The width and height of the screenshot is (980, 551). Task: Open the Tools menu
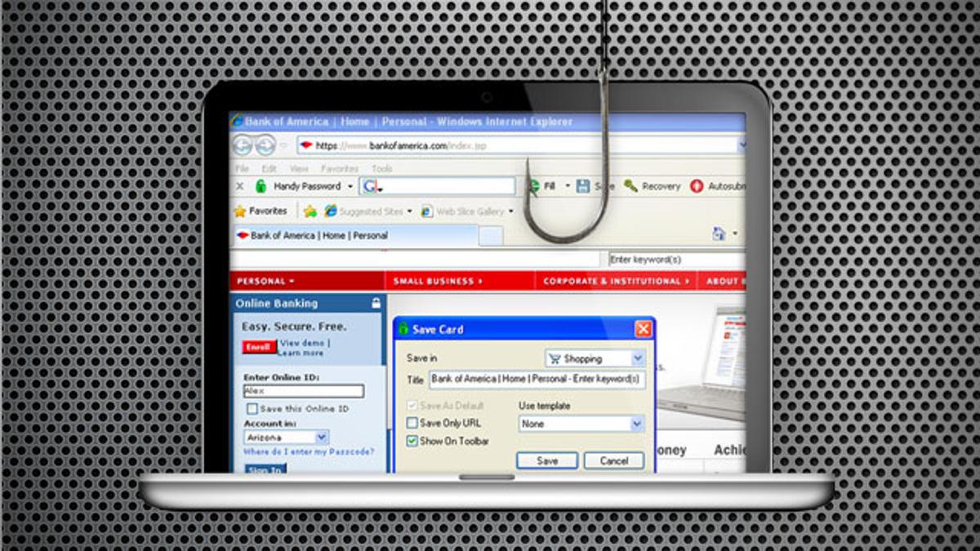coord(382,168)
